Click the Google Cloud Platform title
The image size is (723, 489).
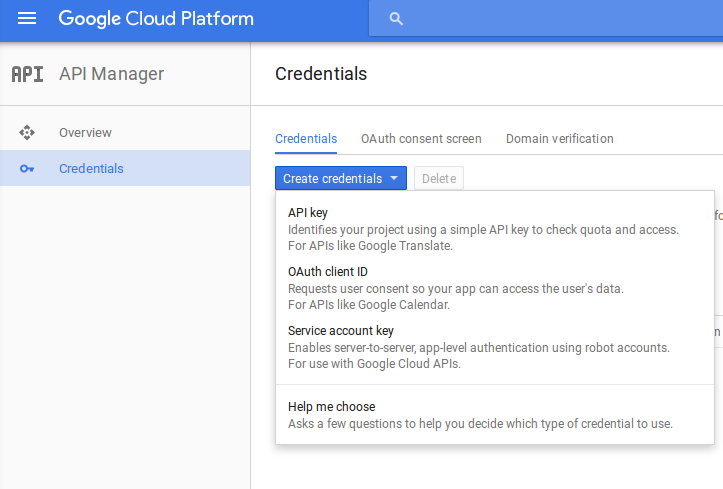(156, 19)
